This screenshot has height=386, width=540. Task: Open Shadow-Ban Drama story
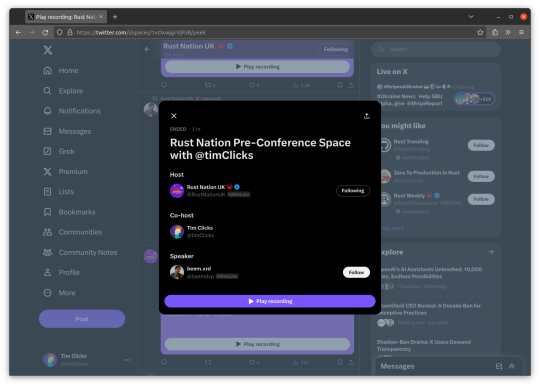click(424, 345)
